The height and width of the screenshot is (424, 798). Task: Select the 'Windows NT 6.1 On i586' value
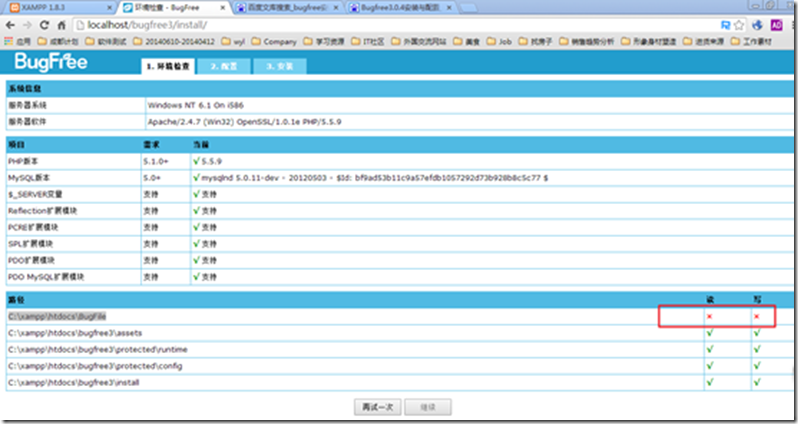click(195, 105)
